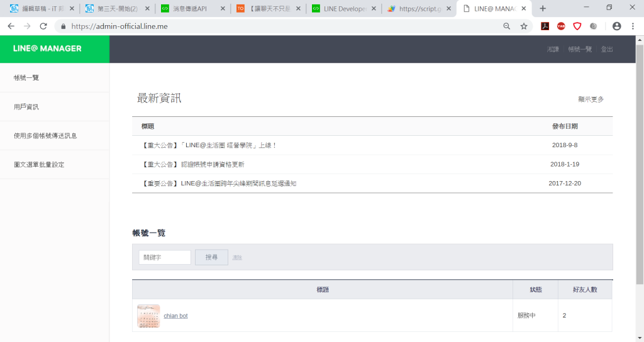Open the Adobe Acrobat extension icon
This screenshot has width=644, height=342.
pos(545,26)
